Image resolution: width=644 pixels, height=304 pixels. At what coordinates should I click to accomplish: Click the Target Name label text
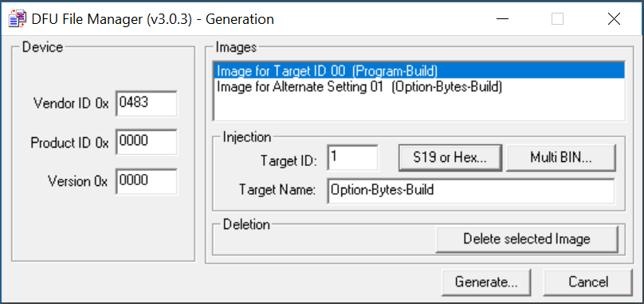pos(277,191)
